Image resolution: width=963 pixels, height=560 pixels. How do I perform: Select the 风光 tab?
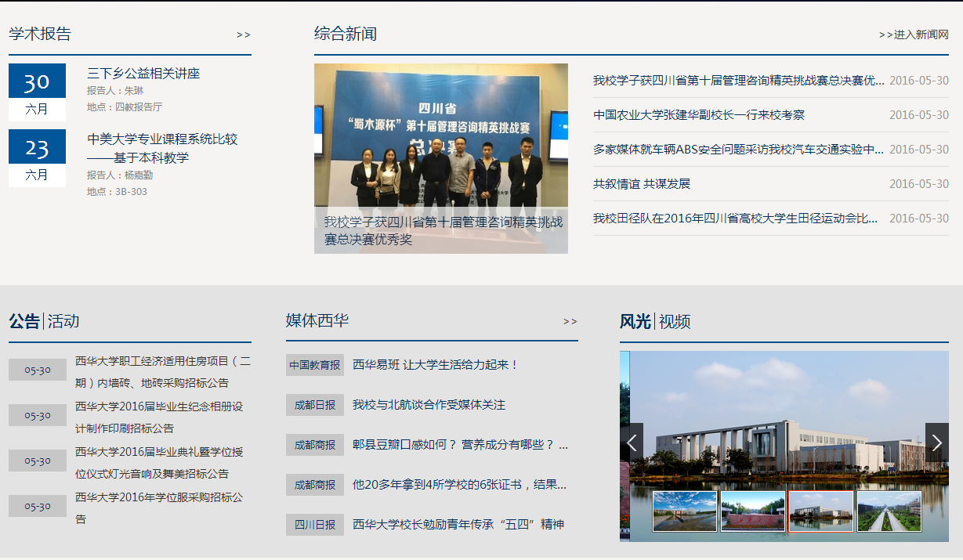tap(635, 321)
